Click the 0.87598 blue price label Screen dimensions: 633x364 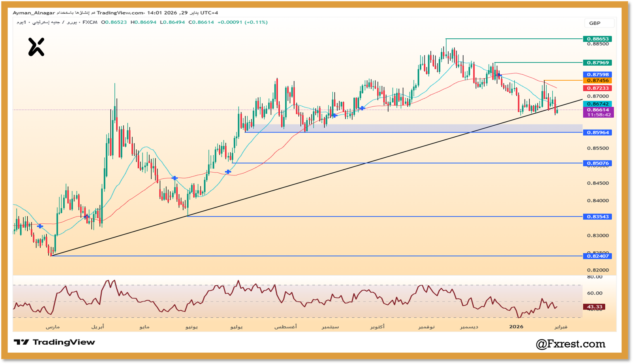[597, 74]
